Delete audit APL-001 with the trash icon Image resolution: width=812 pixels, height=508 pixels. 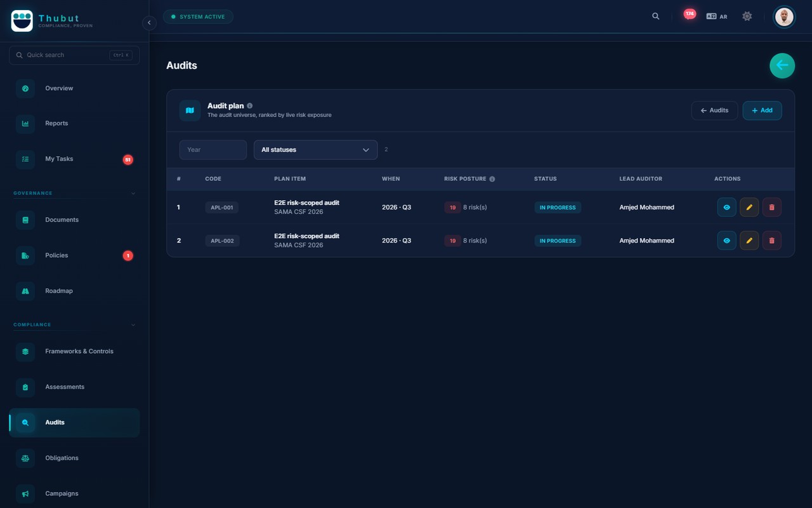tap(772, 207)
